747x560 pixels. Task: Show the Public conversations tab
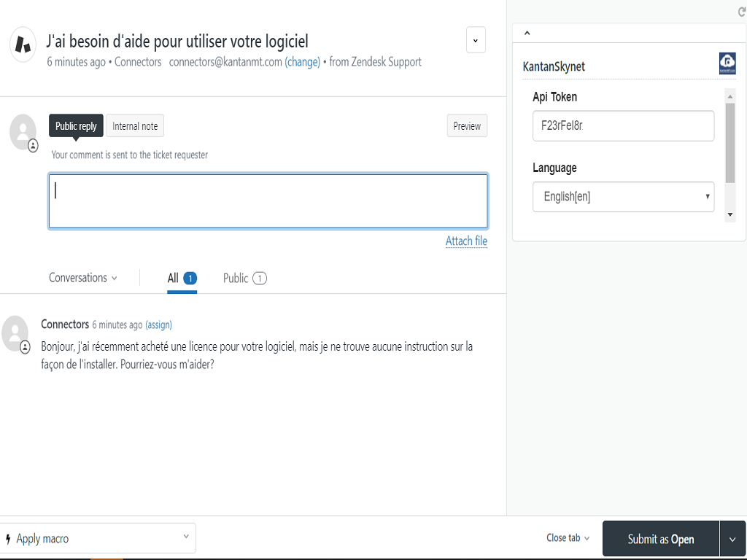click(244, 278)
